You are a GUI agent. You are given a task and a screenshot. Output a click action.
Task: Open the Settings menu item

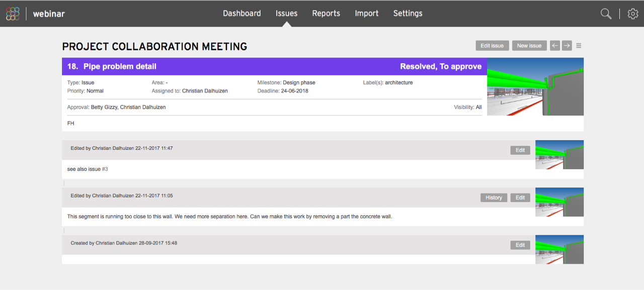click(x=408, y=14)
